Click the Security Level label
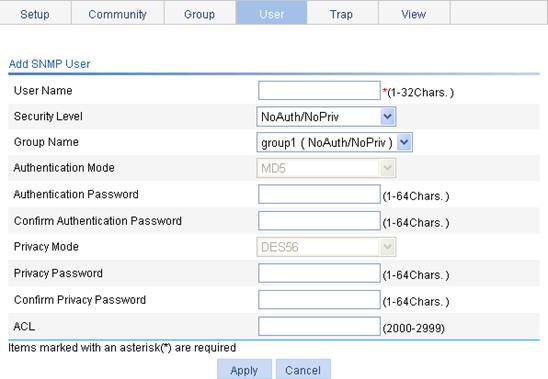The height and width of the screenshot is (379, 548). (48, 116)
